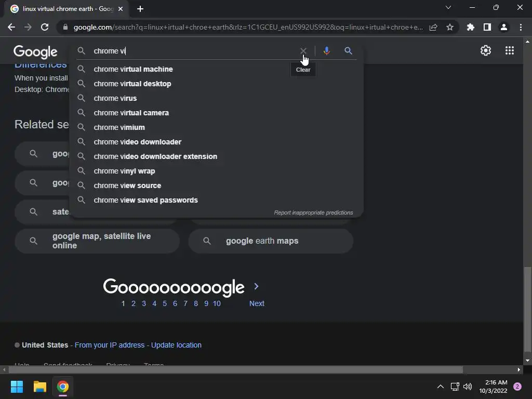The width and height of the screenshot is (532, 399).
Task: Clear the search box text
Action: click(303, 51)
